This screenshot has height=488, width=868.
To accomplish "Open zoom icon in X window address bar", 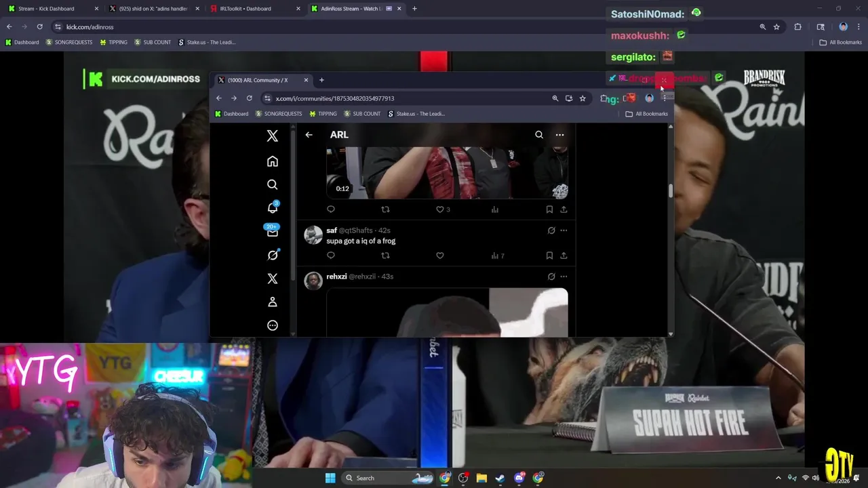I will click(x=555, y=98).
